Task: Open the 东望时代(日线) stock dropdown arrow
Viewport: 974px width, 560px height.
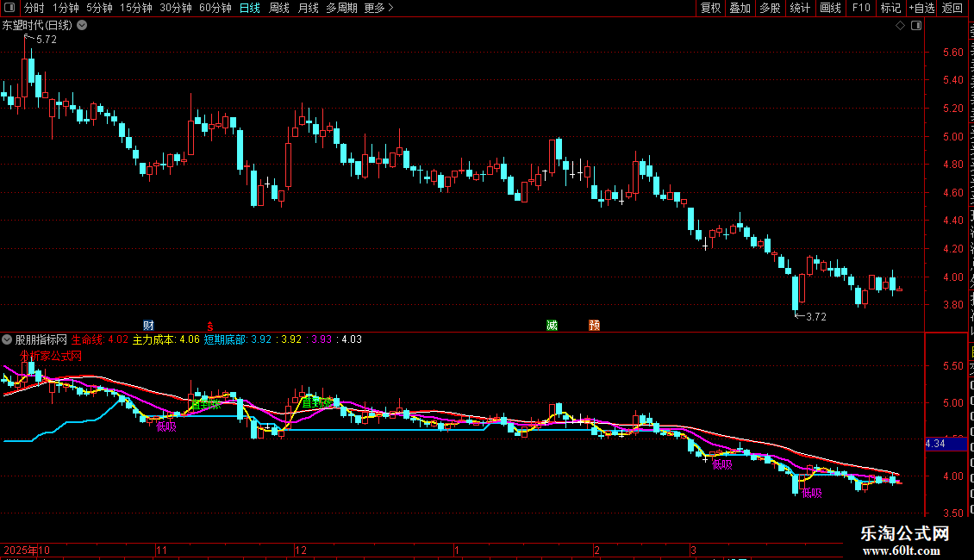Action: (x=82, y=26)
